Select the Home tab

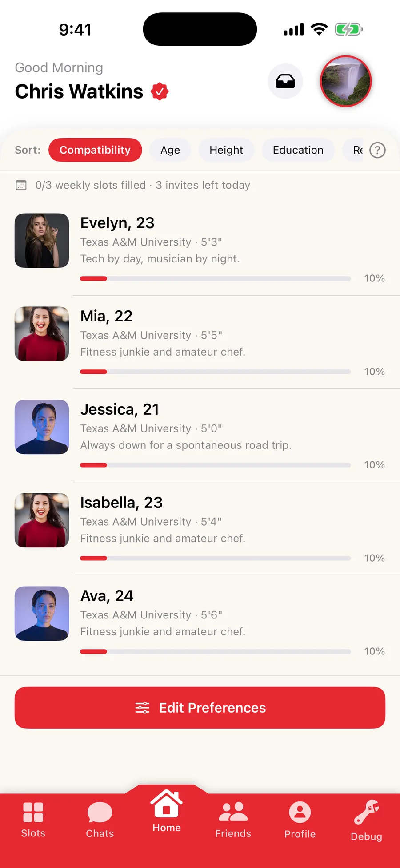[x=167, y=811]
